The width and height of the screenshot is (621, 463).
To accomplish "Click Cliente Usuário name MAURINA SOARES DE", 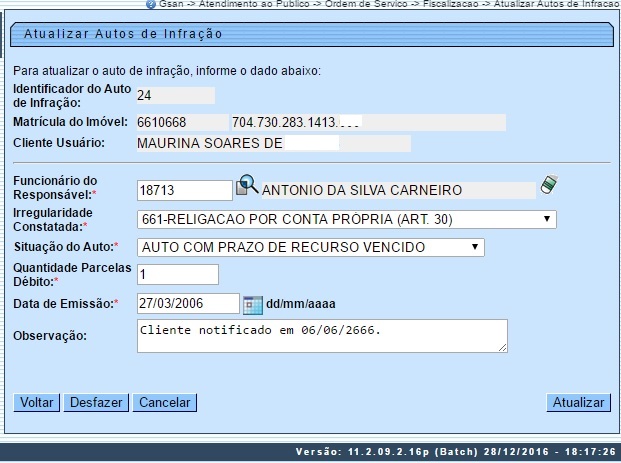I will (x=210, y=143).
